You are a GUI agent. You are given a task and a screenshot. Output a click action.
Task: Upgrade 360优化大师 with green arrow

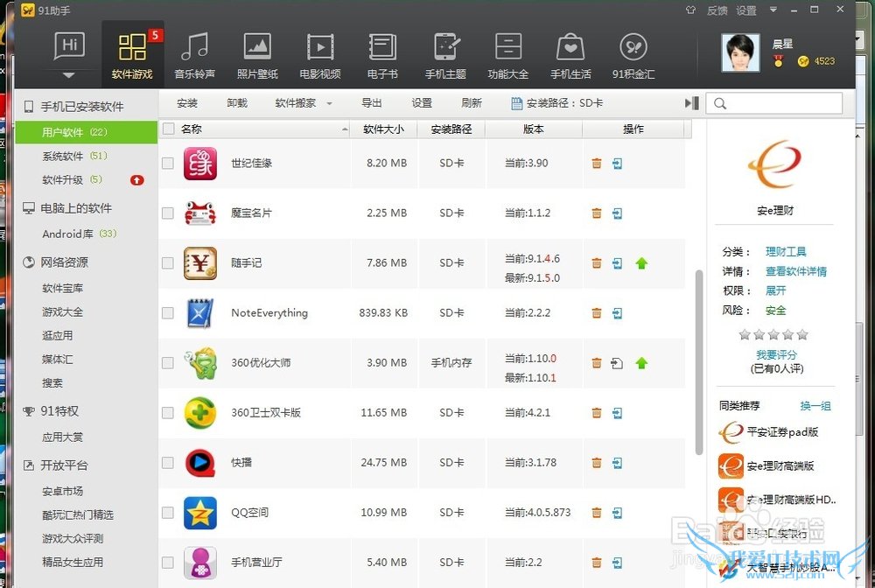pyautogui.click(x=641, y=363)
